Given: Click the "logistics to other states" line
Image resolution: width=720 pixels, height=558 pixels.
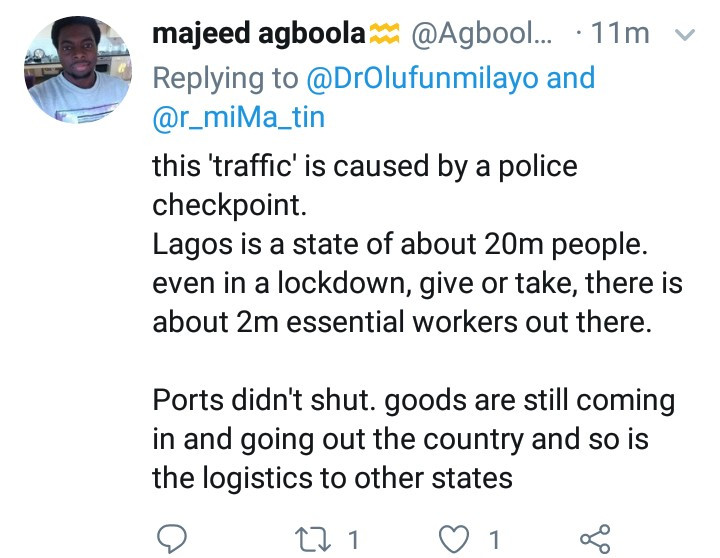Looking at the screenshot, I should (x=332, y=477).
